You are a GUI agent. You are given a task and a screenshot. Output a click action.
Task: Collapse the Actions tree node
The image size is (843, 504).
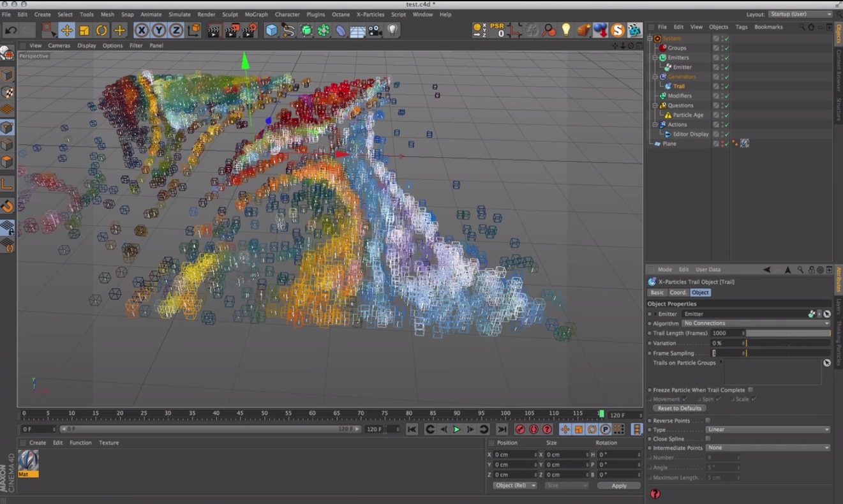[655, 124]
